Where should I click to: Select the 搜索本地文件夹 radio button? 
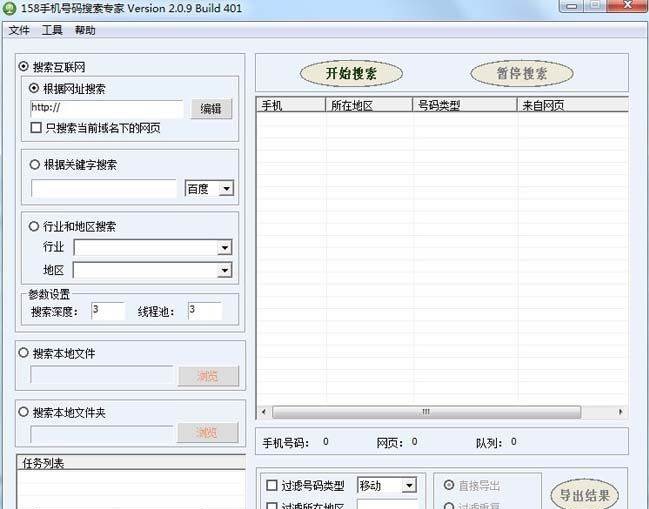tap(24, 412)
